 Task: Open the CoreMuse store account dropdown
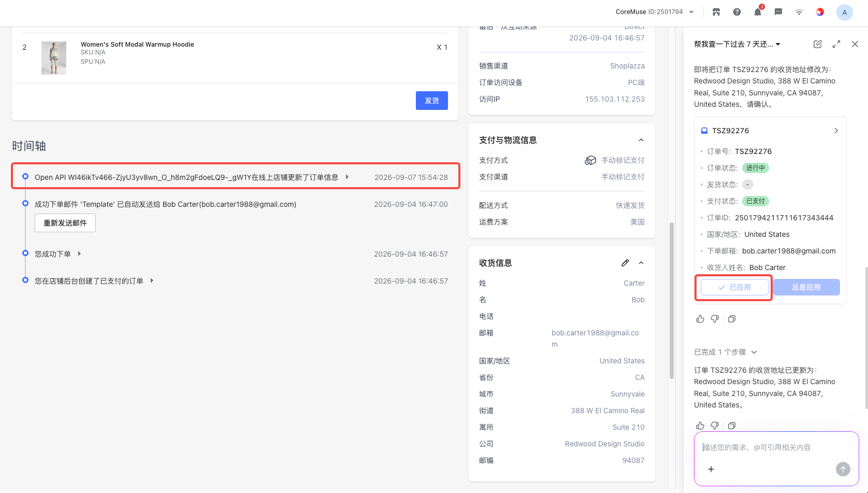pyautogui.click(x=655, y=12)
